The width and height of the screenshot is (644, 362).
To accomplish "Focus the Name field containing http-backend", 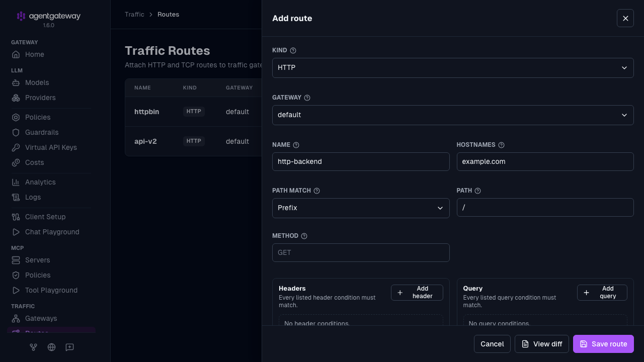I will point(361,162).
